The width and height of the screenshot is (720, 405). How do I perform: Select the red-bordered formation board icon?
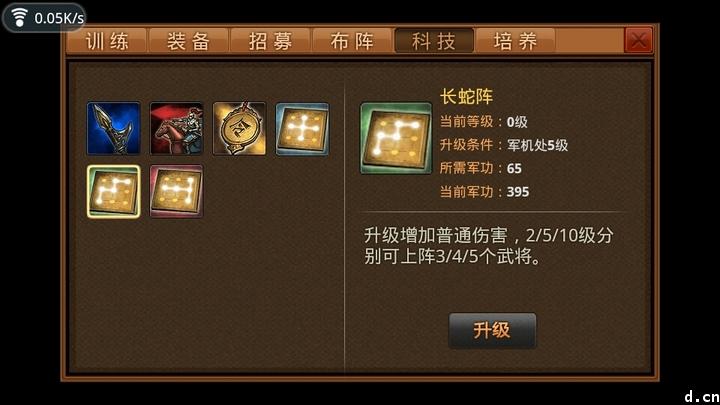click(x=176, y=191)
